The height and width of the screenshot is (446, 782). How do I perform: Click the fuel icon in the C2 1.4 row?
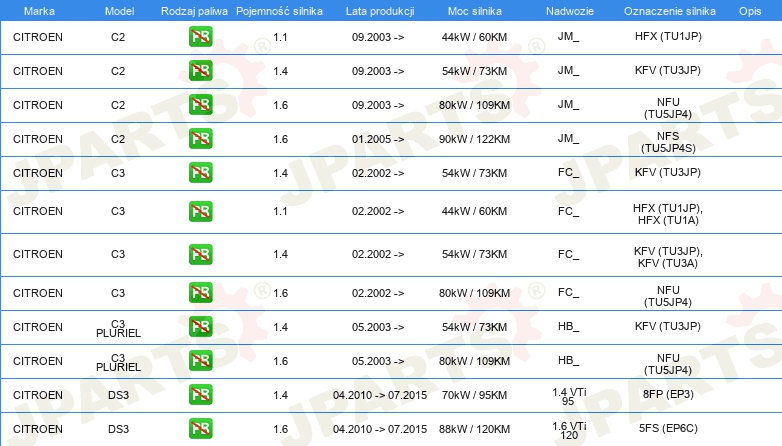[200, 71]
